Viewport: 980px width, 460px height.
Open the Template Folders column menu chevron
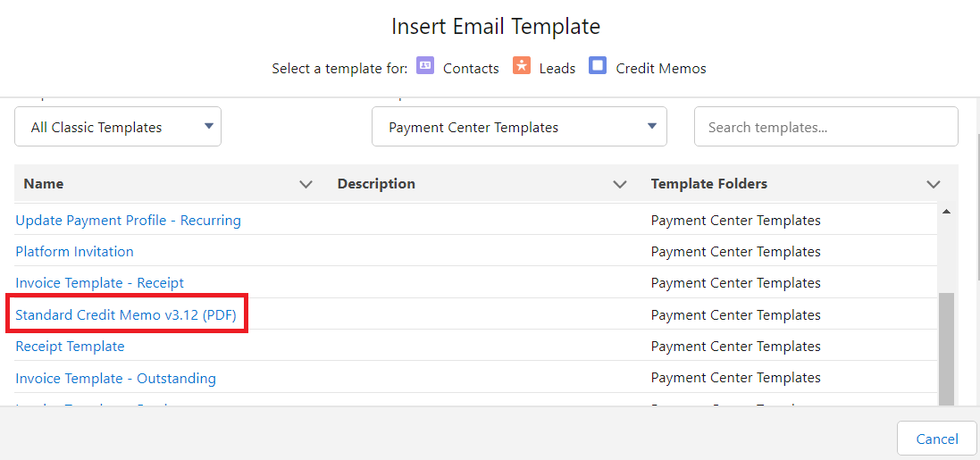[x=934, y=184]
